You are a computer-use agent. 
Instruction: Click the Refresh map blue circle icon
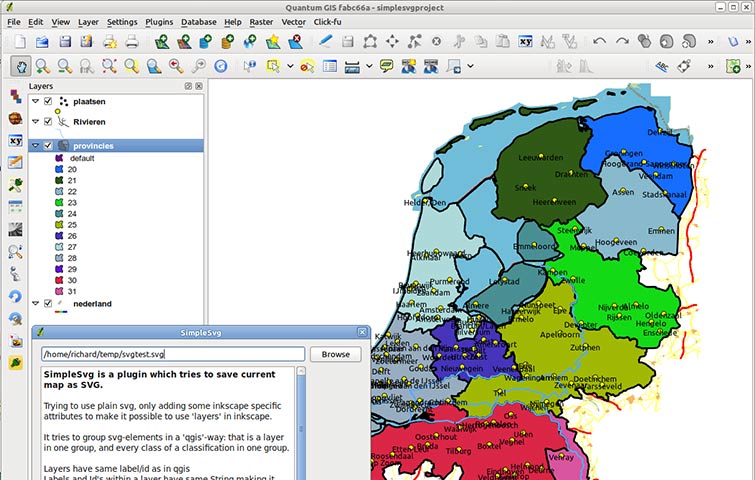221,66
